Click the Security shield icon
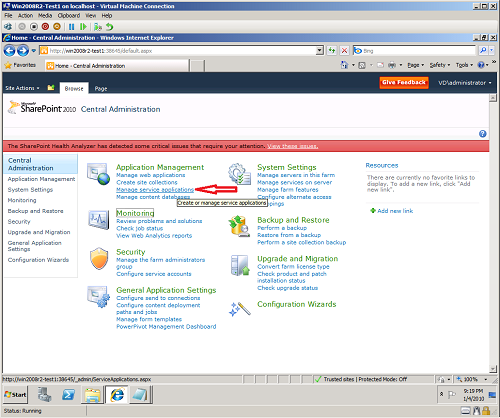Image resolution: width=500 pixels, height=418 pixels. 99,258
